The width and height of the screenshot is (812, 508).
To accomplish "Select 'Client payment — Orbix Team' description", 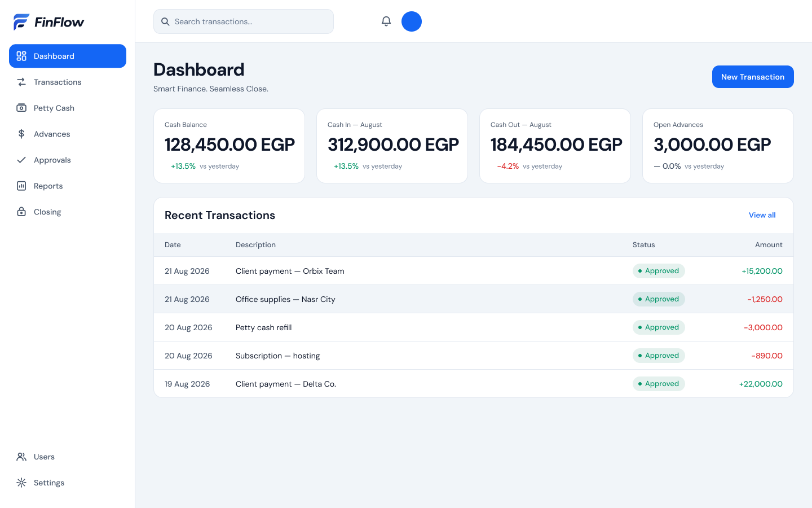I will tap(290, 271).
